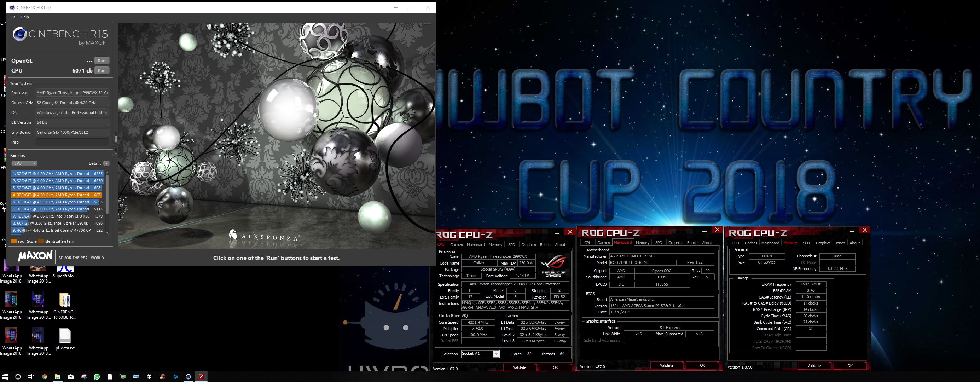The height and width of the screenshot is (382, 980).
Task: Open the File menu in Cinebench
Action: pos(12,17)
